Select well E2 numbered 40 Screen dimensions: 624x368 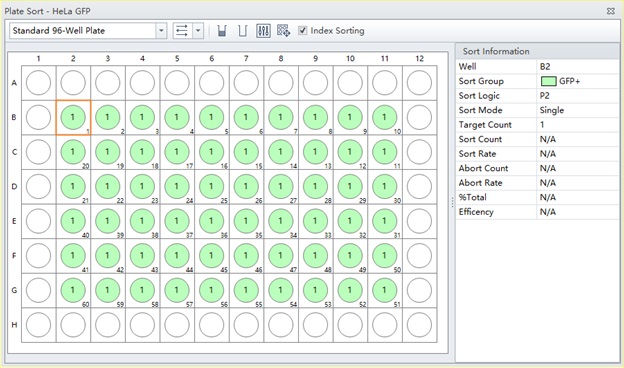(73, 221)
